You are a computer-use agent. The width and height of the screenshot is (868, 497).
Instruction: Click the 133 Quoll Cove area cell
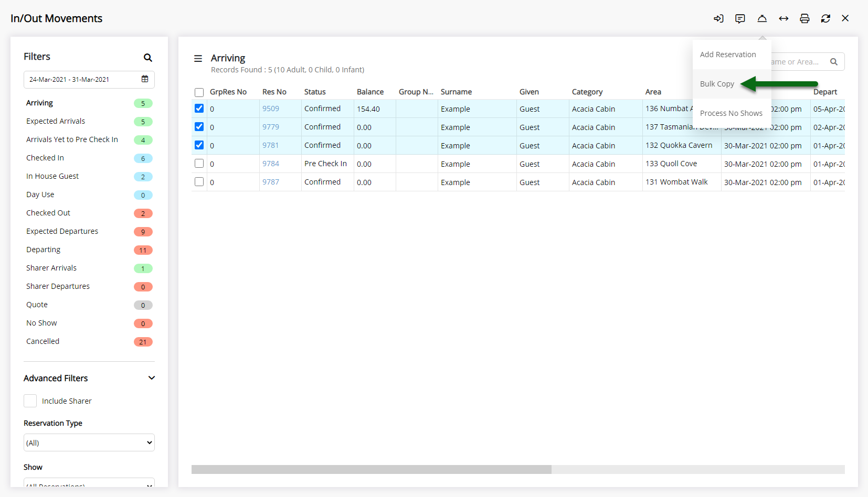pos(682,164)
